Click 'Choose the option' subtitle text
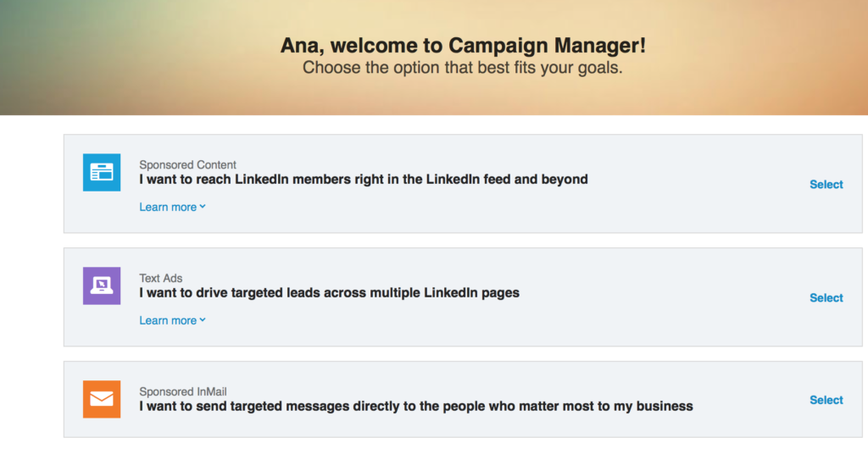This screenshot has width=868, height=449. (462, 68)
